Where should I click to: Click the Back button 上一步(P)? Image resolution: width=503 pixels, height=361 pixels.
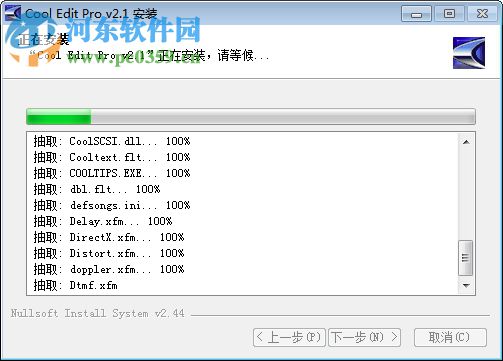tap(289, 337)
